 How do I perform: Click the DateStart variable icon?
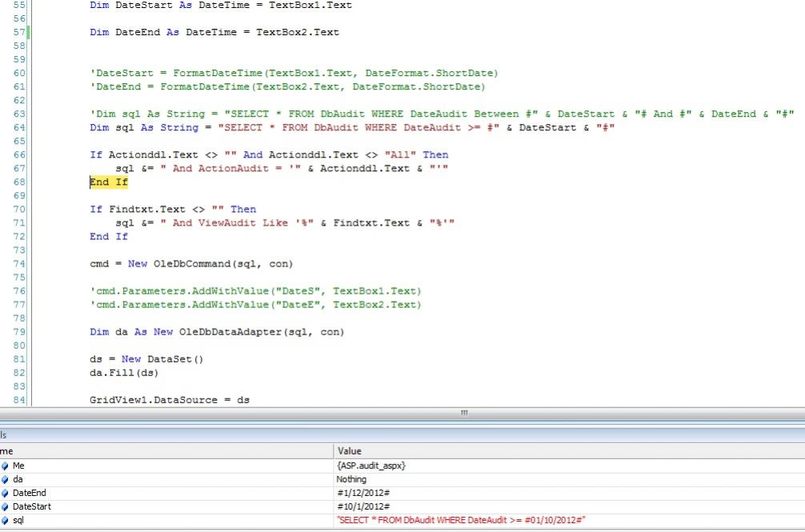5,506
